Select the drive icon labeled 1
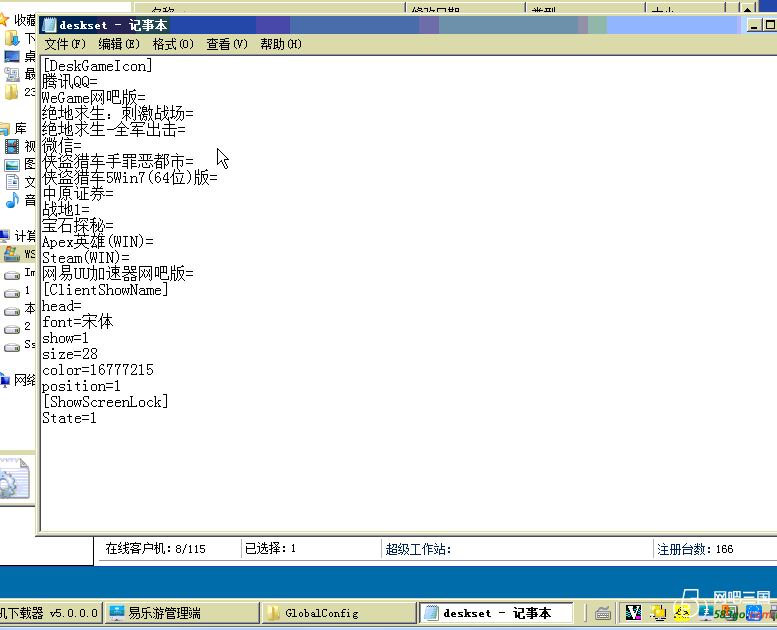This screenshot has height=630, width=777. coord(12,293)
